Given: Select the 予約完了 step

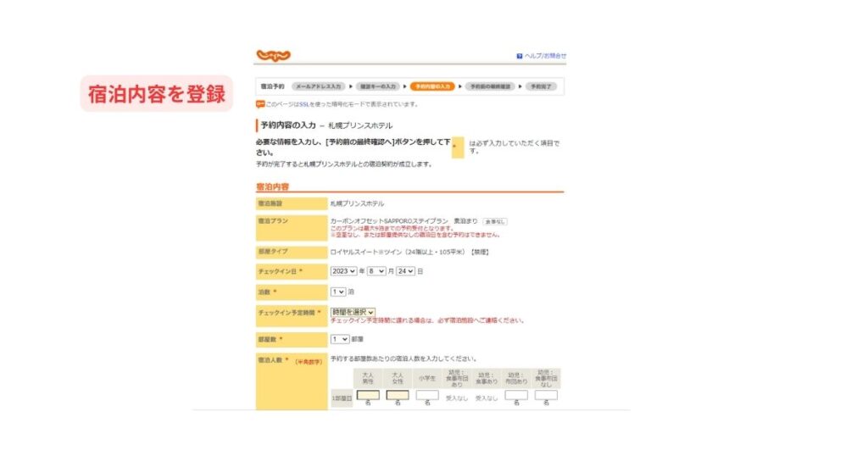Looking at the screenshot, I should point(541,86).
